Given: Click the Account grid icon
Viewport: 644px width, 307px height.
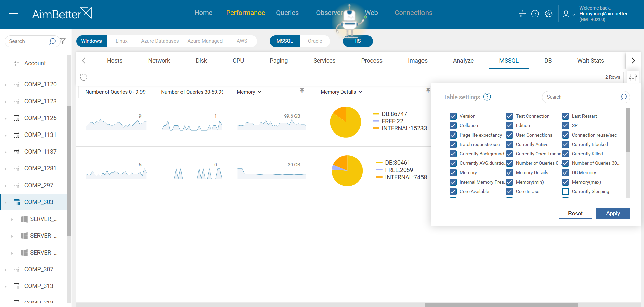Looking at the screenshot, I should pos(16,63).
